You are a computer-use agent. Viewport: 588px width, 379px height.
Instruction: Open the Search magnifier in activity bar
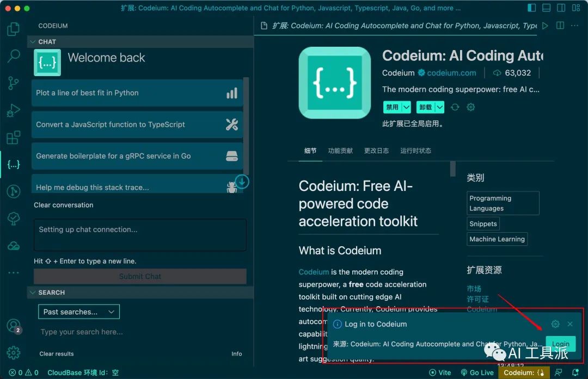point(14,56)
